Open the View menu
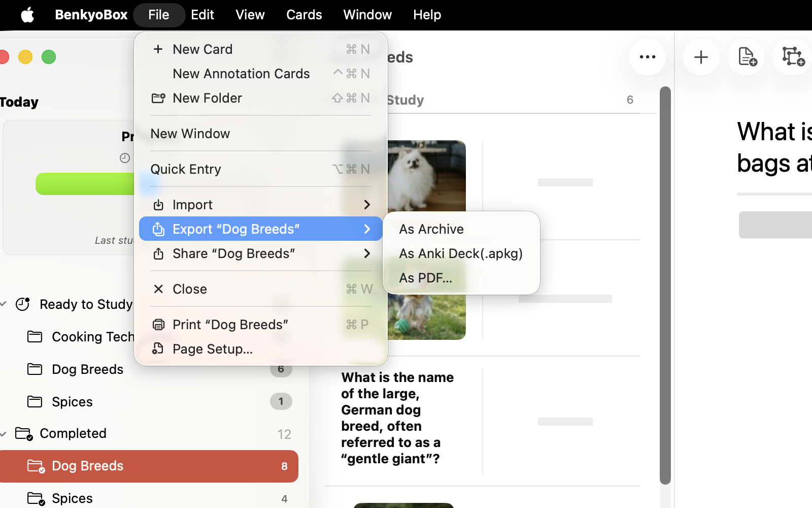This screenshot has width=812, height=508. pyautogui.click(x=250, y=15)
